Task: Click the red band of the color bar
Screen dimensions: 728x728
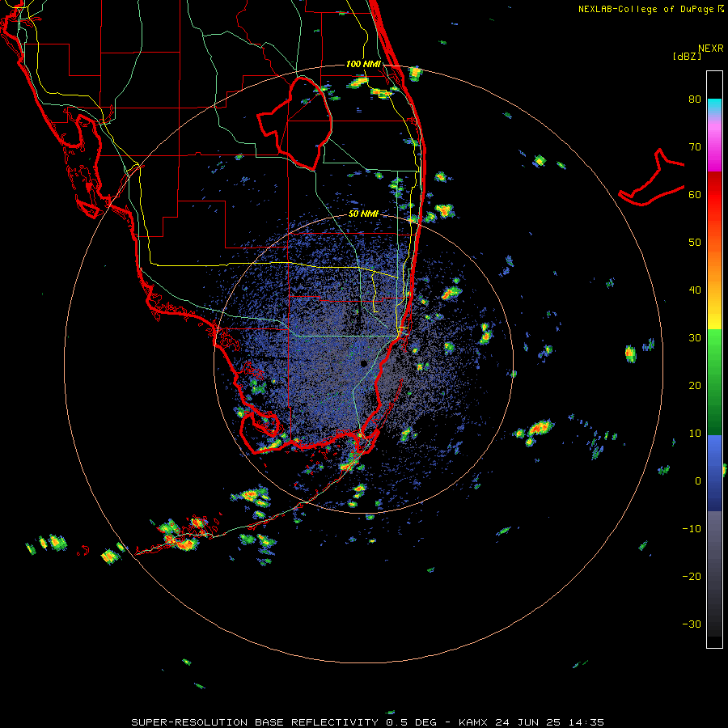Action: click(714, 195)
